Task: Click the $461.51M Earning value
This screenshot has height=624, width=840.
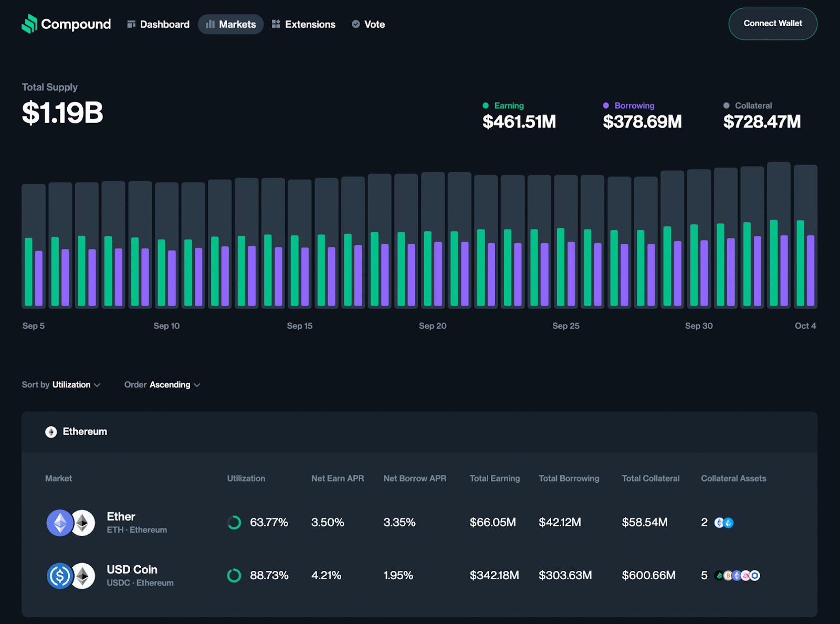Action: pyautogui.click(x=519, y=122)
